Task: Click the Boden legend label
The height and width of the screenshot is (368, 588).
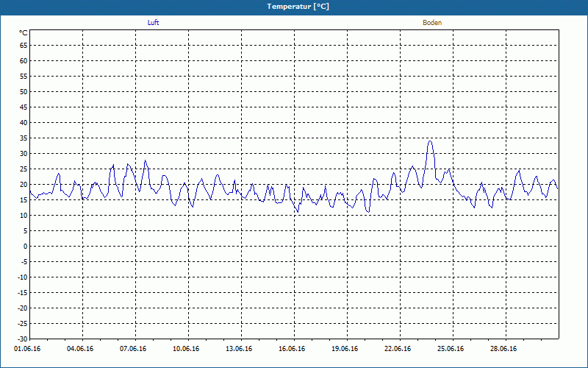Action: coord(432,23)
